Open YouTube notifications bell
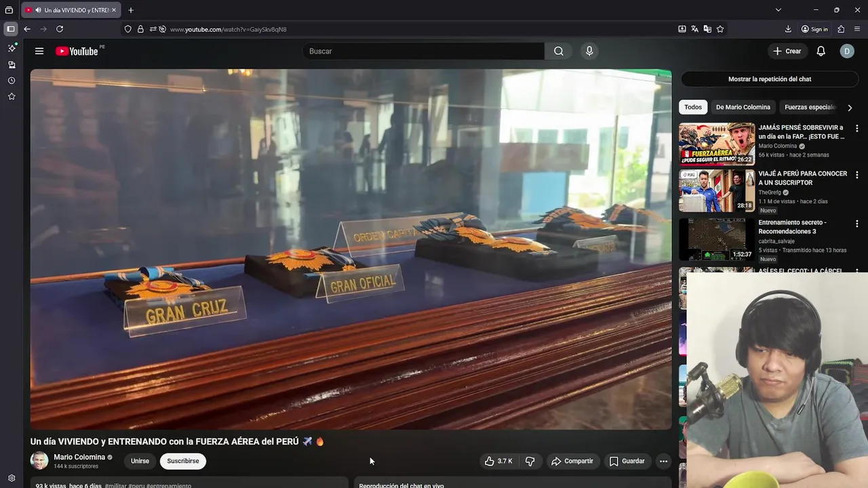 point(821,51)
